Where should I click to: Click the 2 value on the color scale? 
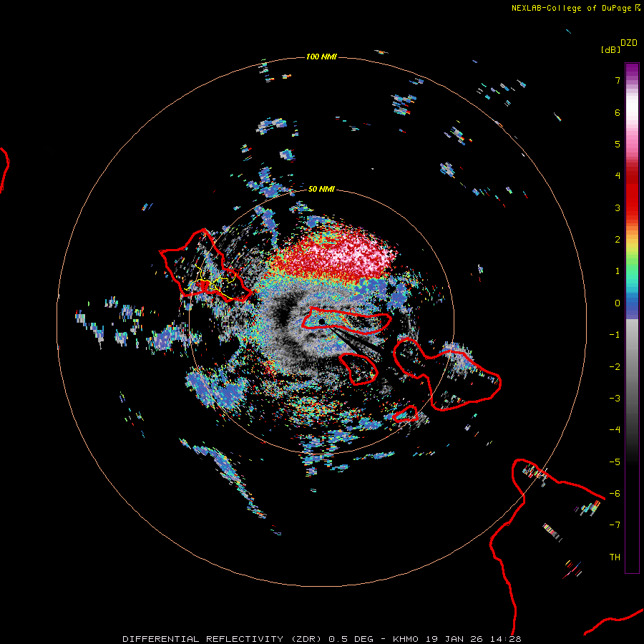point(618,240)
